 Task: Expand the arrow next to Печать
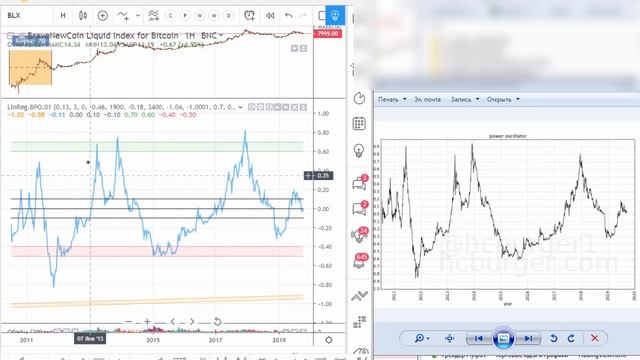click(404, 99)
